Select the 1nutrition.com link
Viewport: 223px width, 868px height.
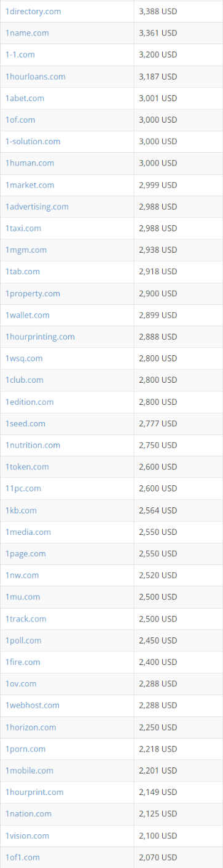pyautogui.click(x=33, y=445)
